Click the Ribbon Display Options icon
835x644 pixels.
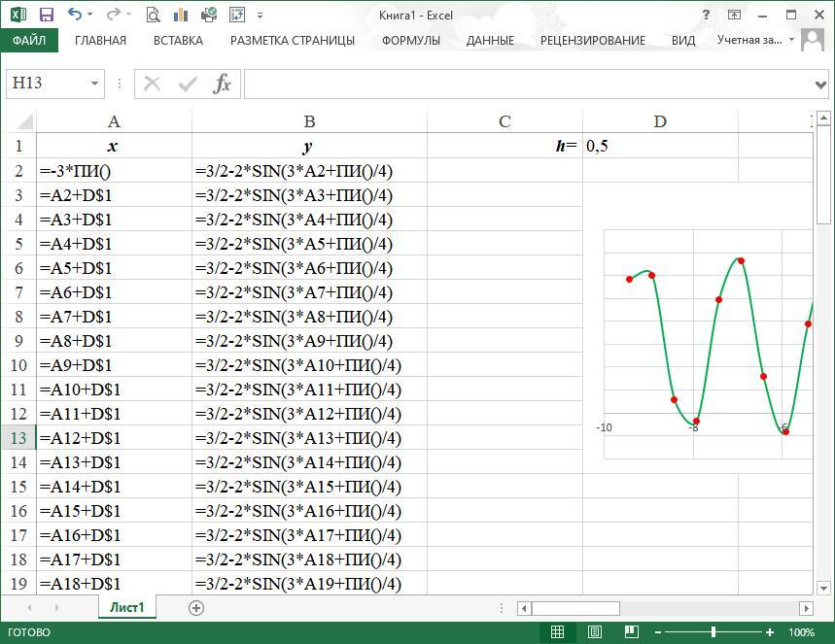point(735,15)
